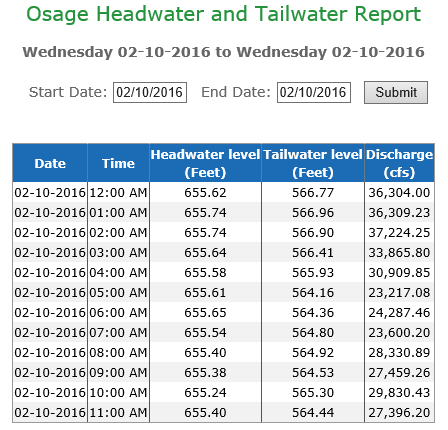Select the 12:00 AM time cell
This screenshot has width=448, height=430.
[x=118, y=192]
